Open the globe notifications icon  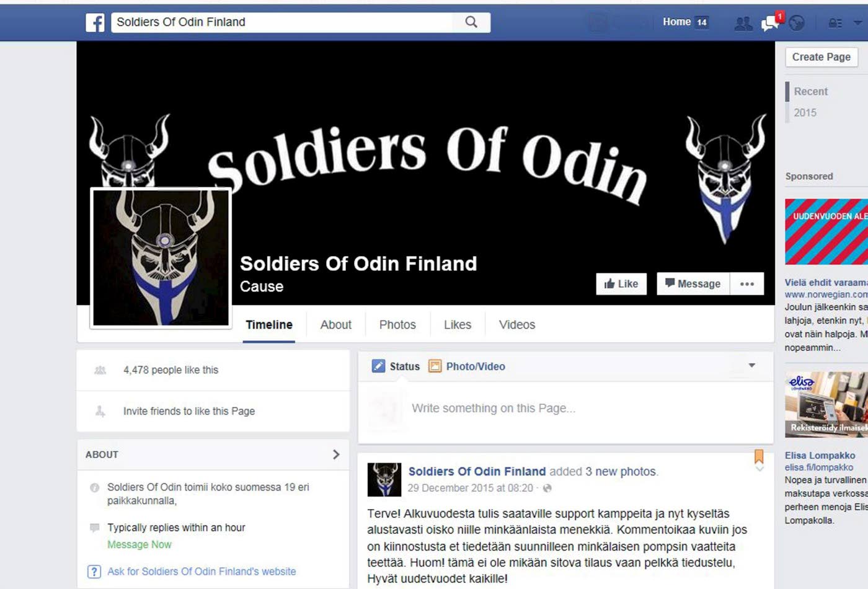797,23
